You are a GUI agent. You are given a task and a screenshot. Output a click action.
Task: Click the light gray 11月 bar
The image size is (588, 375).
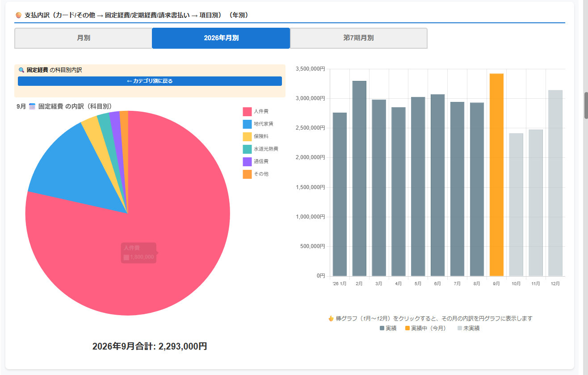click(x=536, y=203)
